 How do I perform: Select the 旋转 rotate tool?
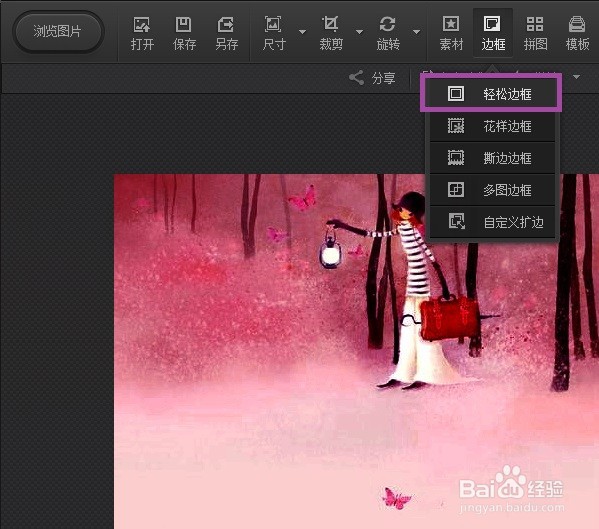[x=388, y=34]
